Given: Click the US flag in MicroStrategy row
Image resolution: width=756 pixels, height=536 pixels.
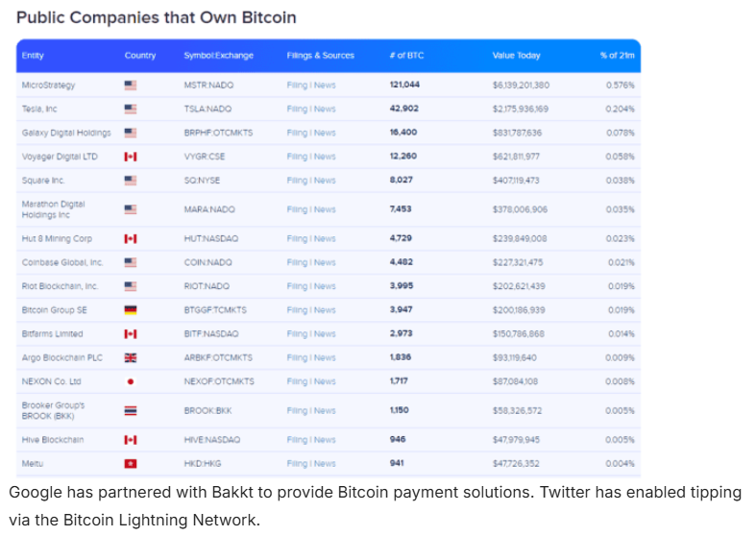Looking at the screenshot, I should [x=131, y=85].
